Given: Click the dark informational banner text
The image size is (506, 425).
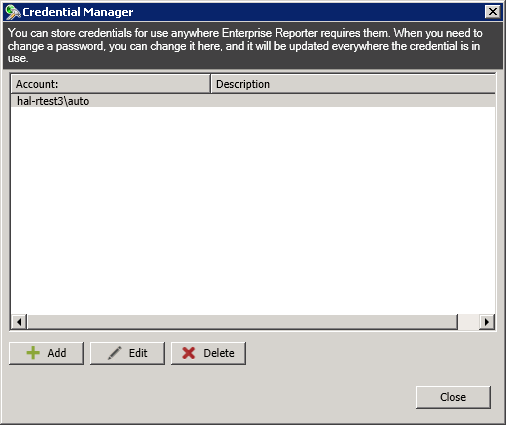Looking at the screenshot, I should point(245,46).
